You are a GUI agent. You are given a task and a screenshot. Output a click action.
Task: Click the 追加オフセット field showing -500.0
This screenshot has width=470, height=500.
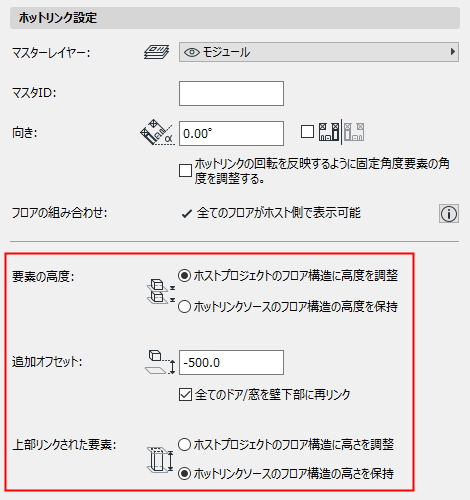[231, 362]
